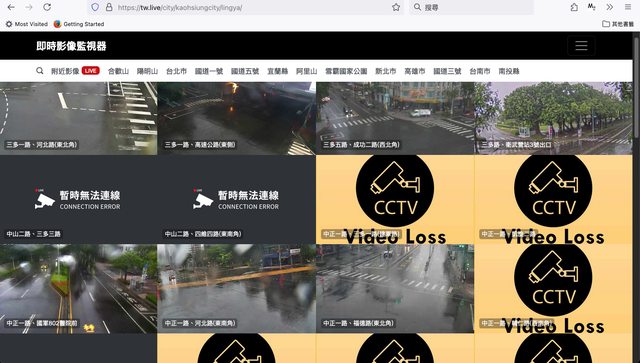
Task: Click the site search magnifier icon
Action: tap(40, 71)
